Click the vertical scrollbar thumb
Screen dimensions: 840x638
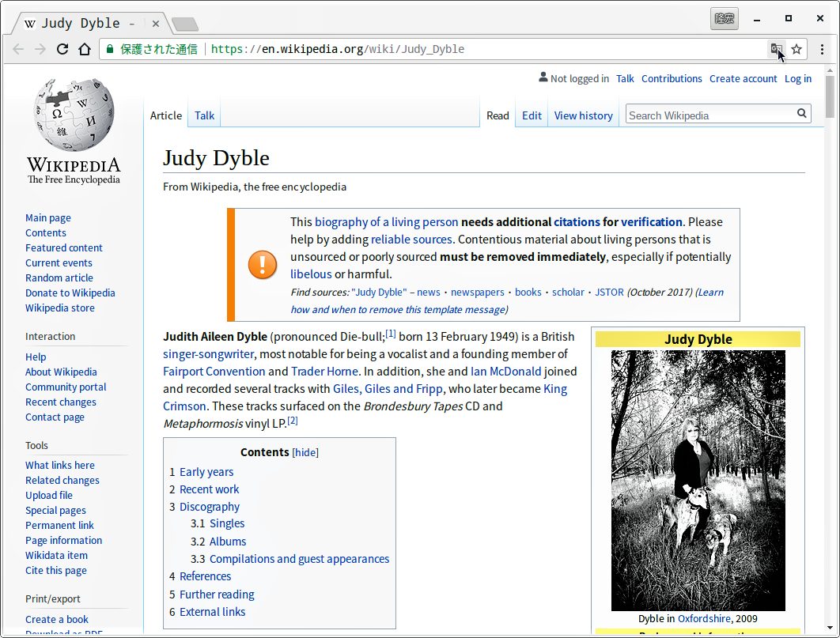tap(830, 96)
